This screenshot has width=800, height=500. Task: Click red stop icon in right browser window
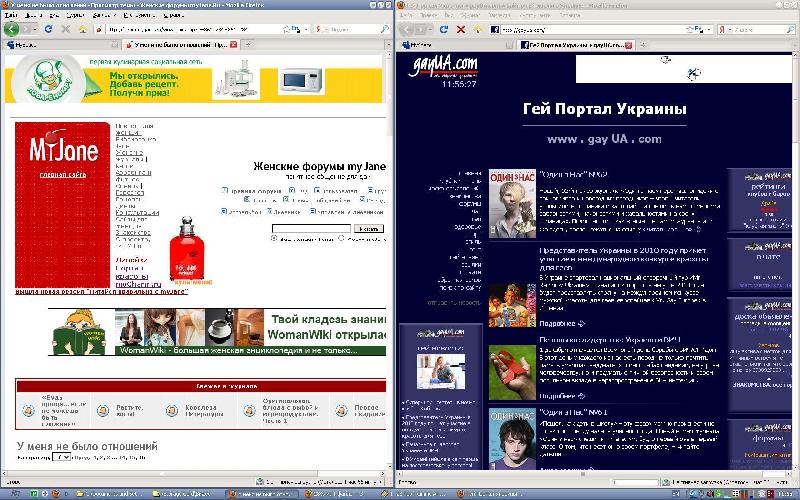461,29
